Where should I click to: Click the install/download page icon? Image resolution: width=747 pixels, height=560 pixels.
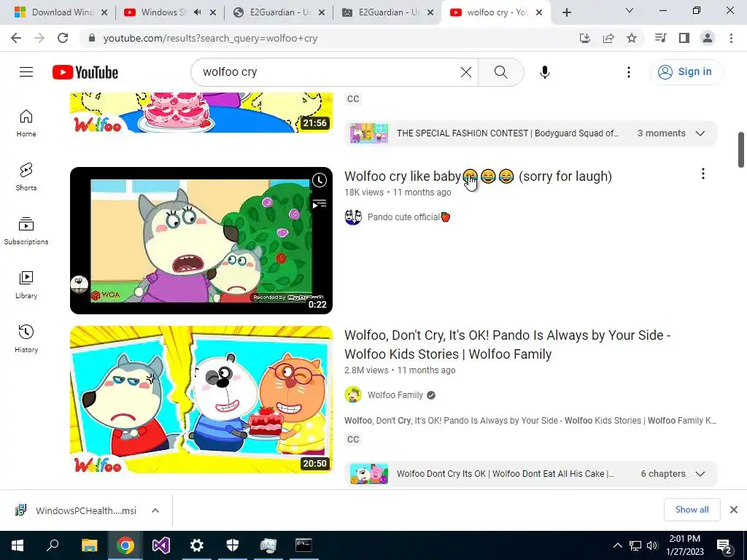click(x=585, y=38)
